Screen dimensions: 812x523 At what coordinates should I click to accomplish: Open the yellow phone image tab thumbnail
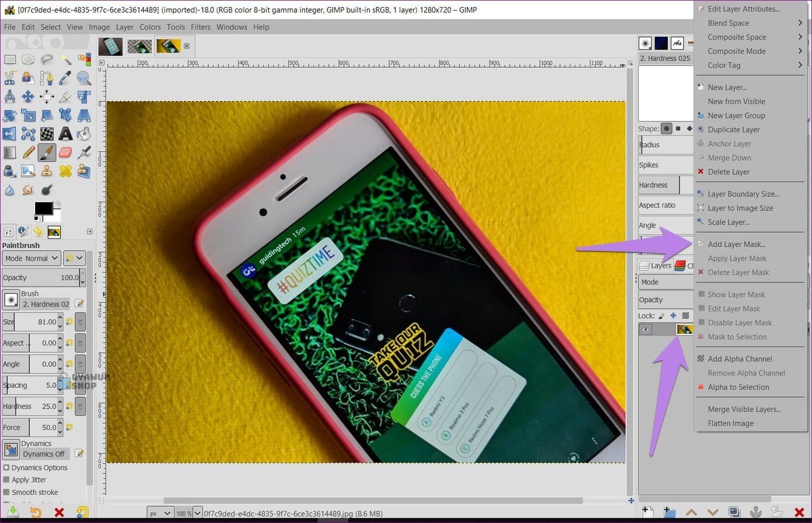169,46
